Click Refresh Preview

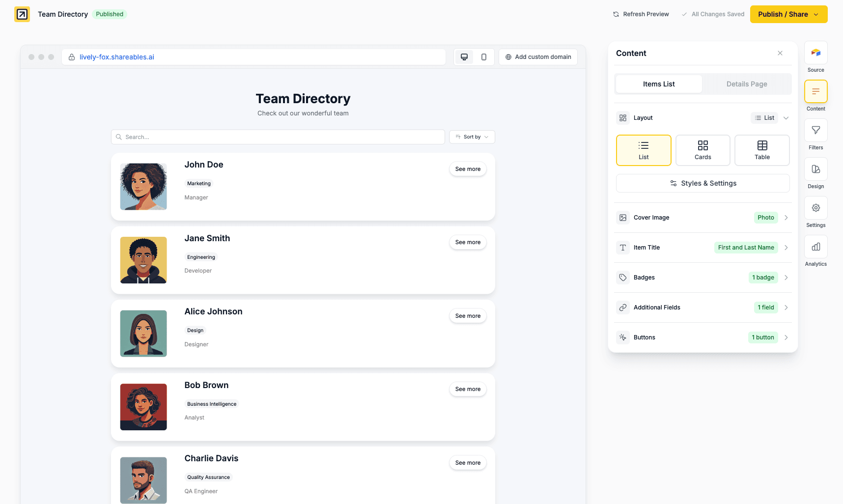[641, 14]
